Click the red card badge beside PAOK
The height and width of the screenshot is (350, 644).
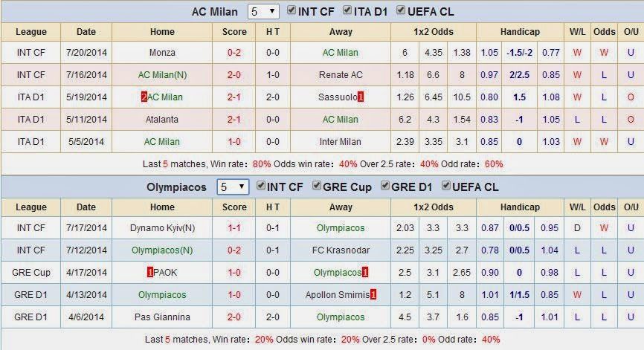[150, 273]
